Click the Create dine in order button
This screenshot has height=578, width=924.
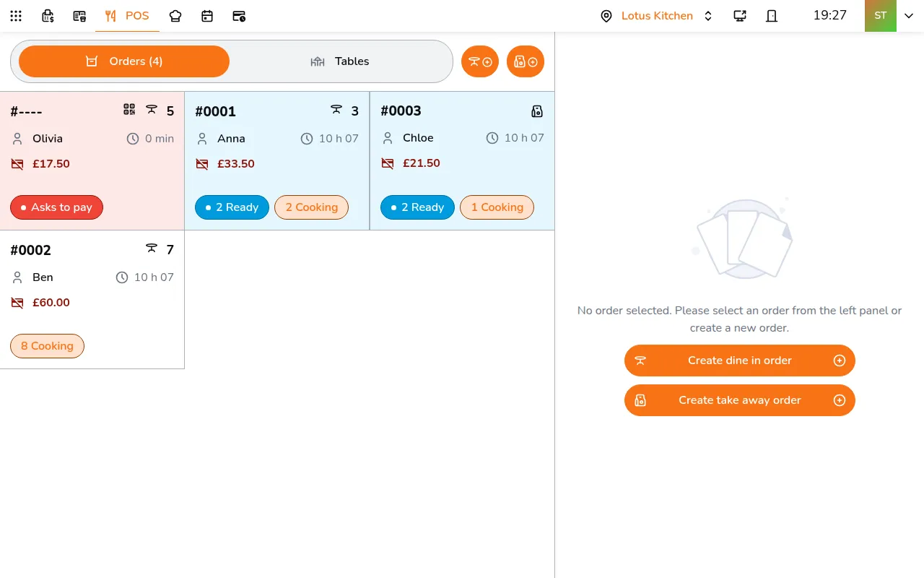point(740,361)
